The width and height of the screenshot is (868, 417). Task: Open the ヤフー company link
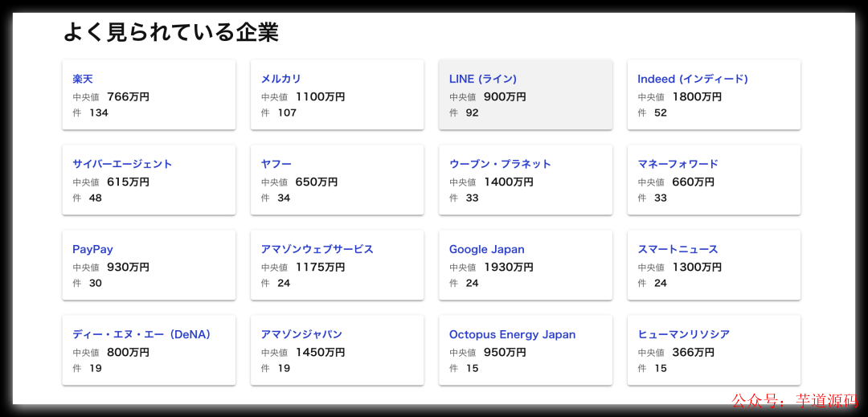pyautogui.click(x=276, y=164)
